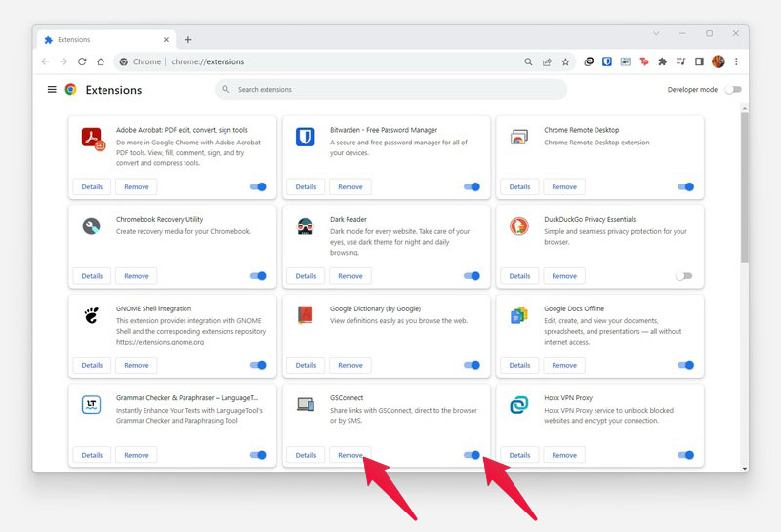Open Details for Dark Reader

point(306,276)
